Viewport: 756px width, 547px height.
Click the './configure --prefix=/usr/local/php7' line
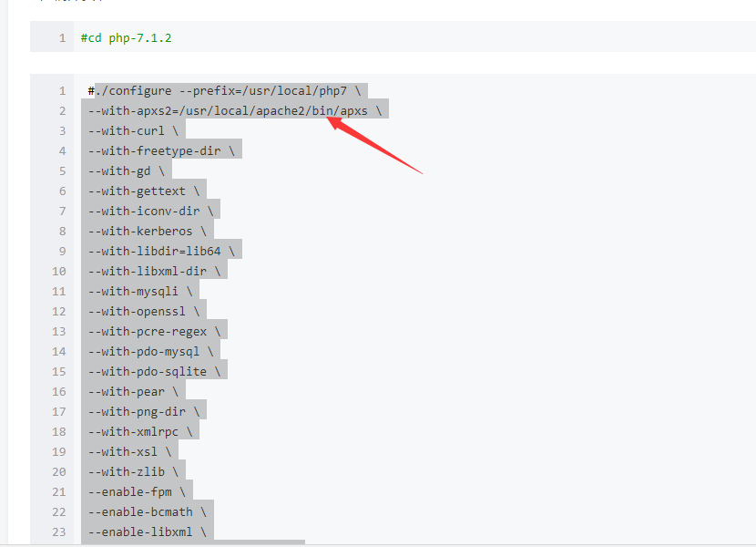(x=224, y=91)
